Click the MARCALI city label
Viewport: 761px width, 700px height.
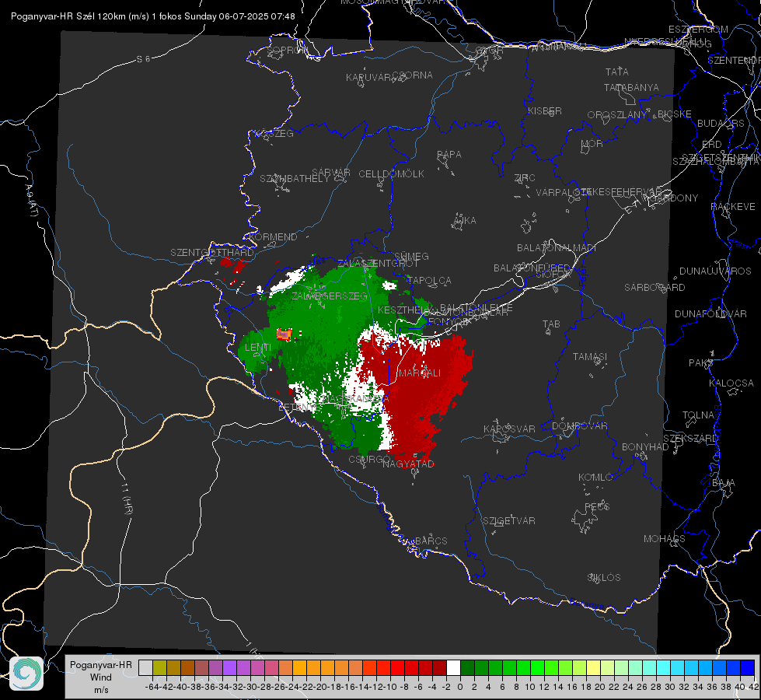(x=420, y=373)
